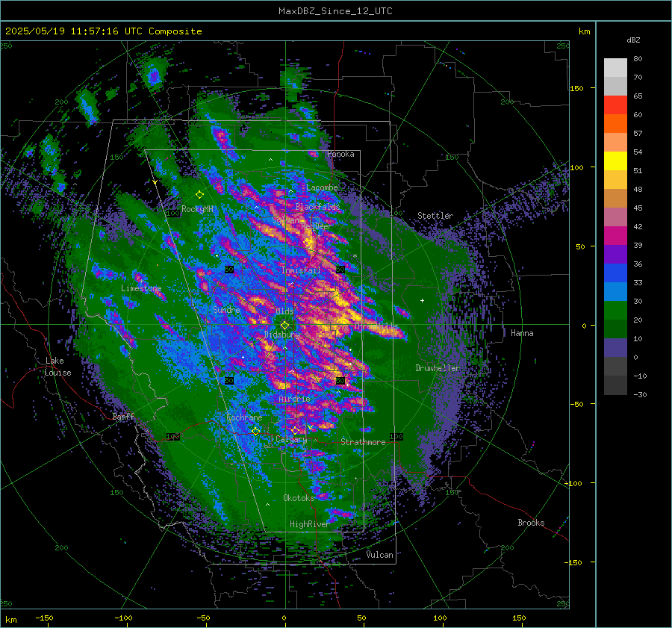The image size is (672, 628).
Task: Click the 100 range ring label beside RockyMH
Action: pyautogui.click(x=173, y=213)
